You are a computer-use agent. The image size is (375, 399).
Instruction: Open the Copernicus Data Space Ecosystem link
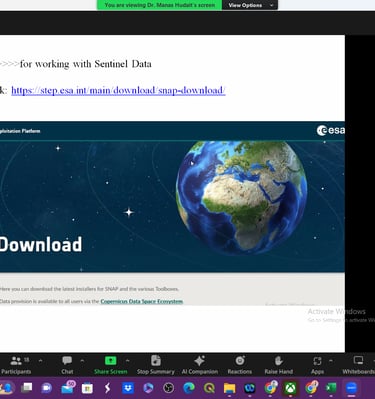pos(142,301)
